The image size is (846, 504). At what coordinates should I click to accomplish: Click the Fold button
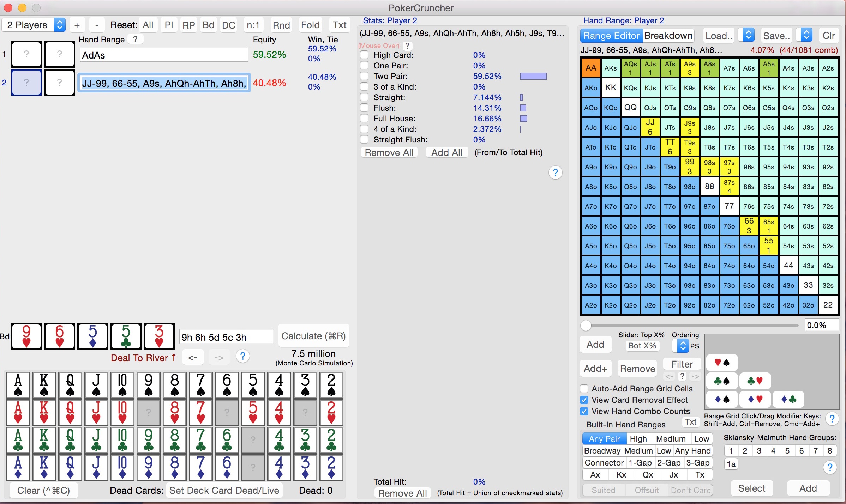coord(310,25)
